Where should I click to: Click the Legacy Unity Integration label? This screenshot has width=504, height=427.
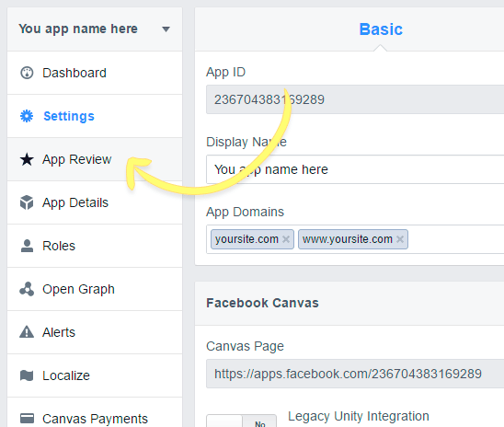[x=359, y=416]
